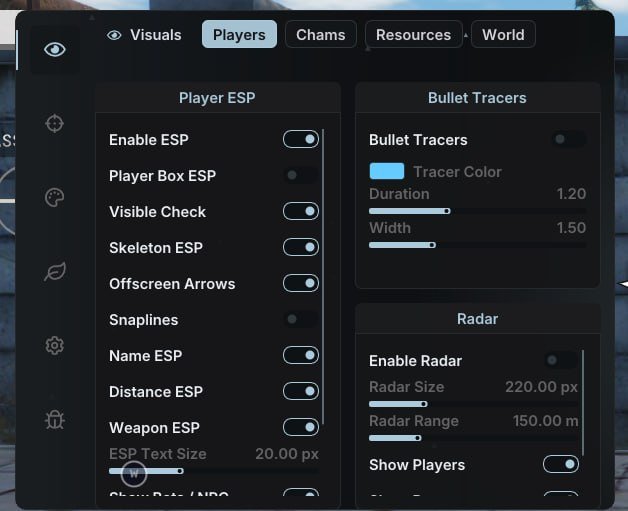Click the Width value 1.50
628x511 pixels.
point(572,228)
